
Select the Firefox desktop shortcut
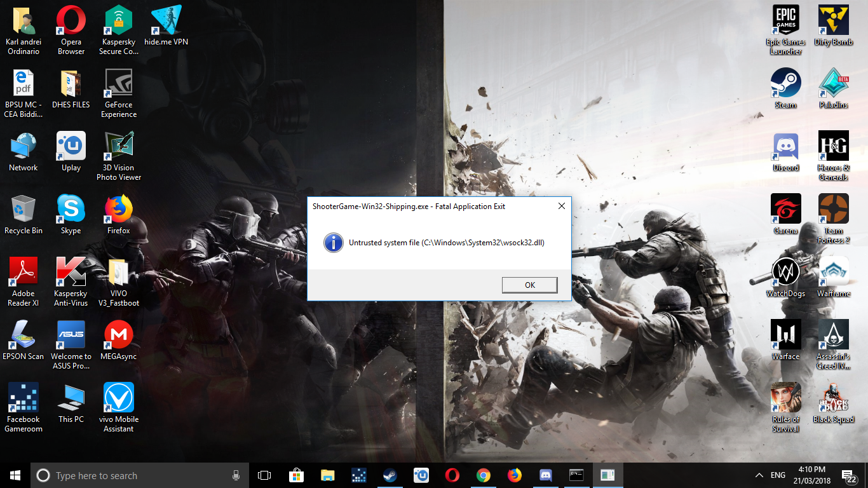click(x=119, y=215)
